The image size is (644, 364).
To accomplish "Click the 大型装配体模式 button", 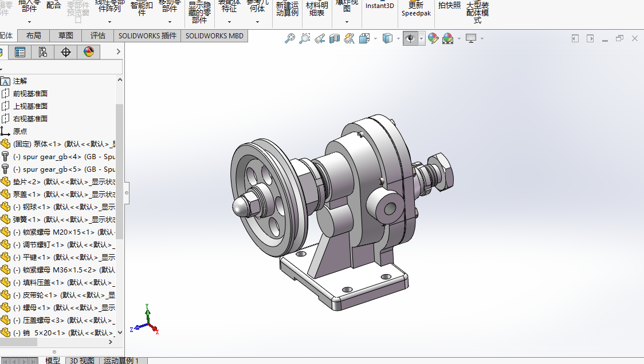I will 477,12.
